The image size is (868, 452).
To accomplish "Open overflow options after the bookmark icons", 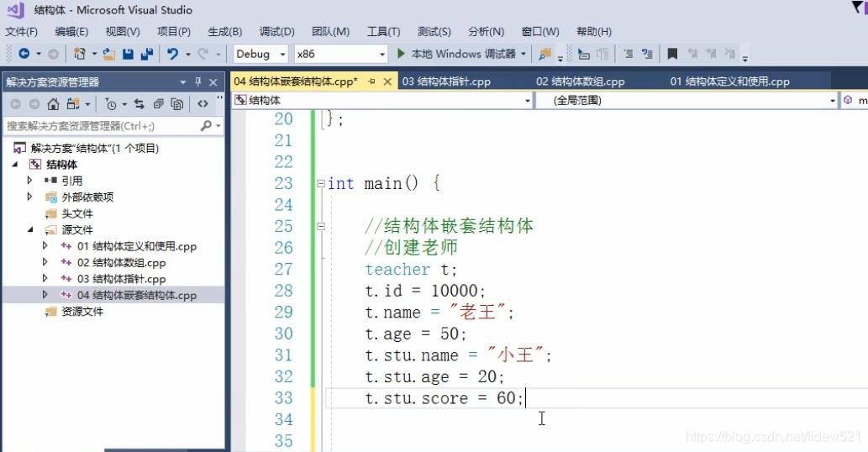I will (745, 58).
